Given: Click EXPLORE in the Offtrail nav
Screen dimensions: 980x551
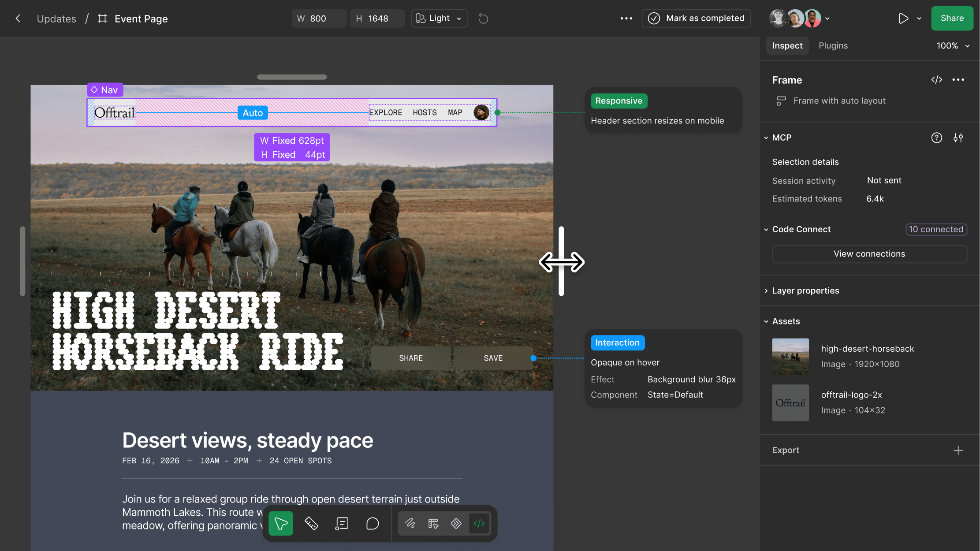Looking at the screenshot, I should point(386,113).
